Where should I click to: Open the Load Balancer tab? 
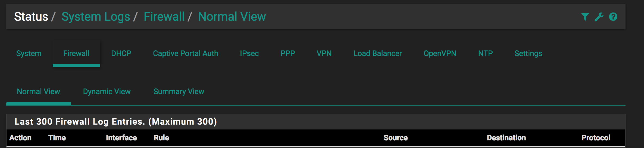pyautogui.click(x=377, y=53)
